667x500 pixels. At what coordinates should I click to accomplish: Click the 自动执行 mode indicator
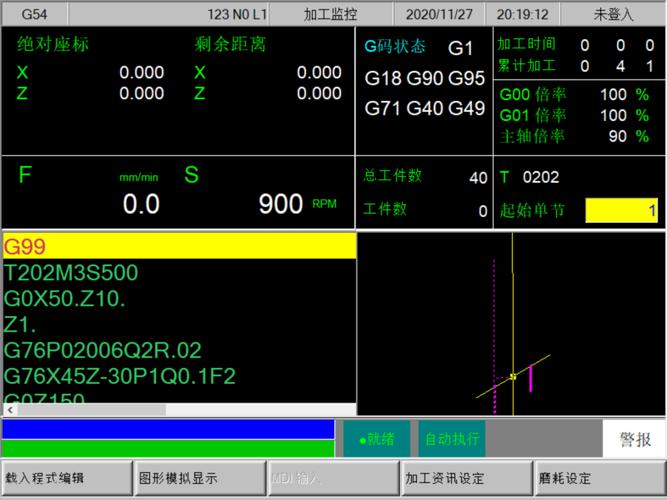(x=452, y=439)
